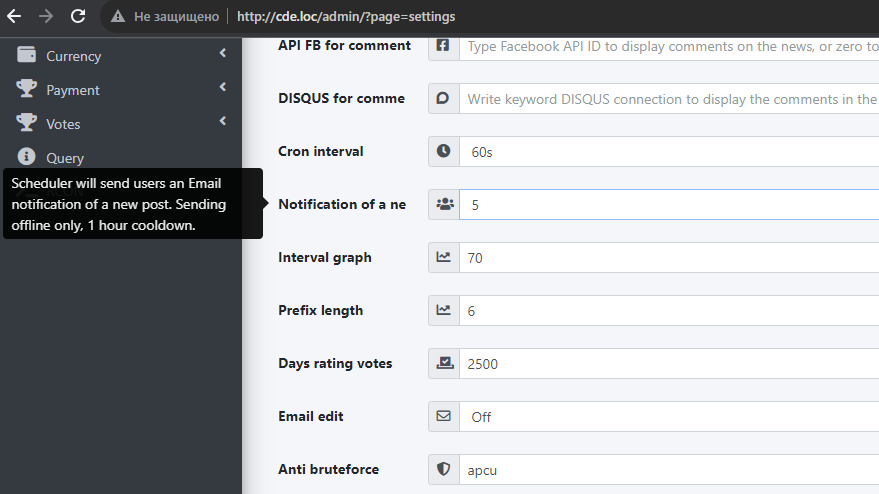Open the Query sidebar item

(x=65, y=158)
